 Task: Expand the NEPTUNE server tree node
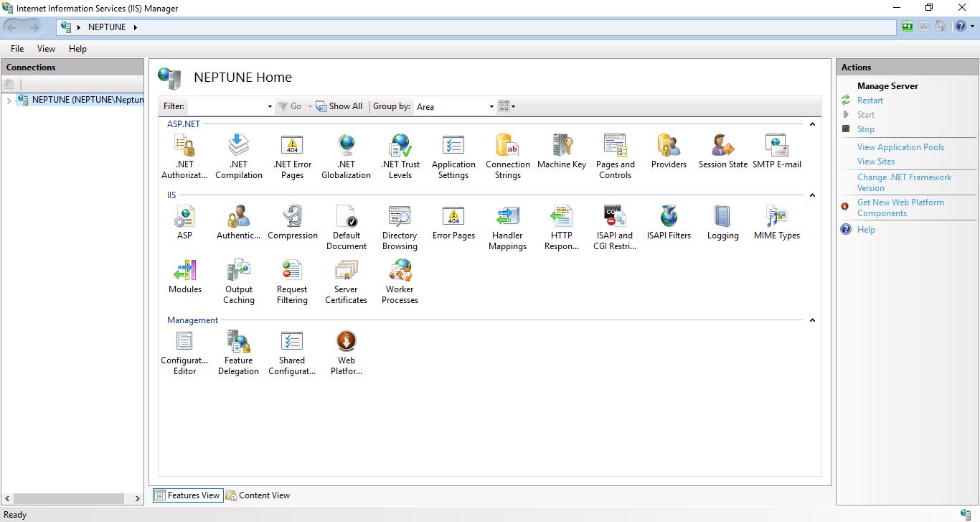tap(9, 100)
